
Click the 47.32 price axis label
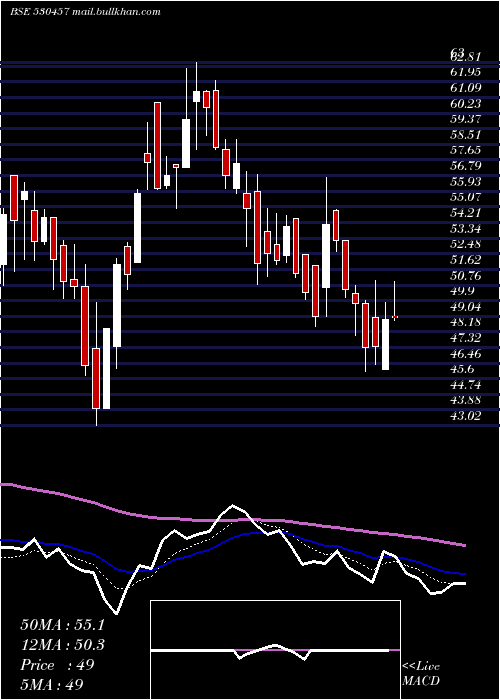tap(466, 338)
